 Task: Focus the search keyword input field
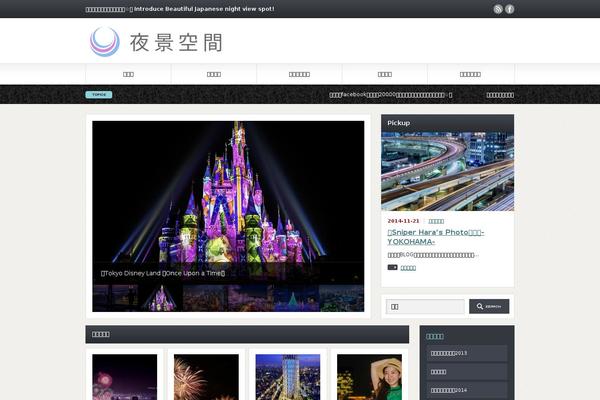[x=425, y=307]
